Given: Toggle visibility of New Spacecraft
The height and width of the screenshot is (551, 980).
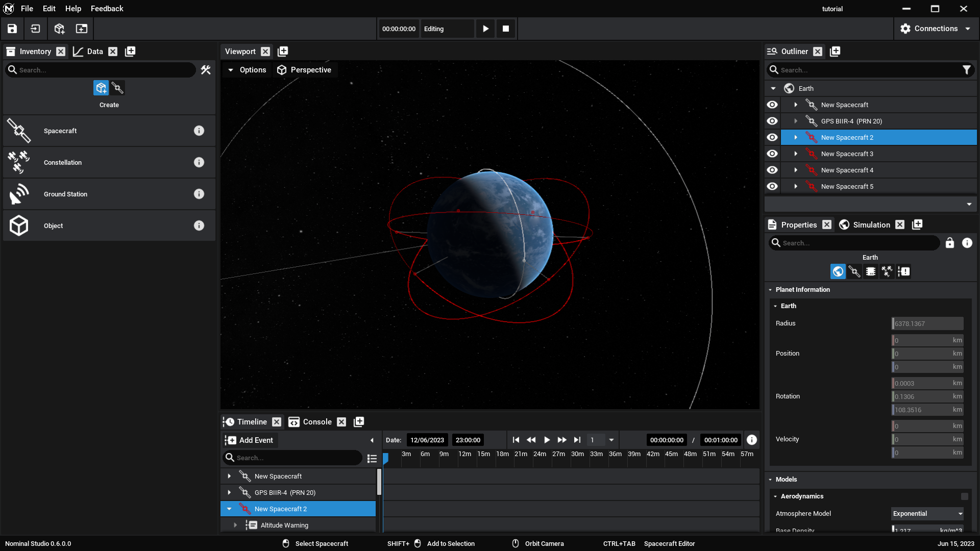Looking at the screenshot, I should (x=772, y=105).
